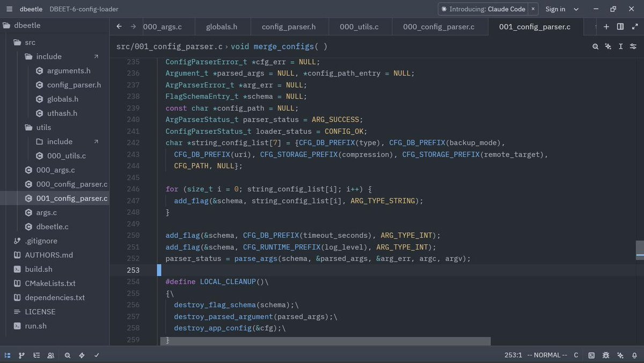Open the debugger bug icon
Image resolution: width=644 pixels, height=363 pixels.
606,355
